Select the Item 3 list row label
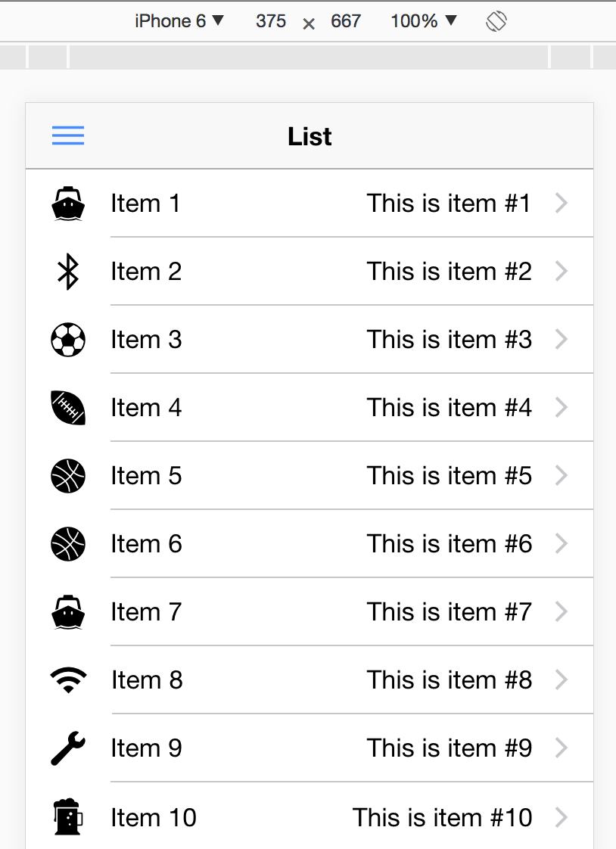 coord(146,340)
